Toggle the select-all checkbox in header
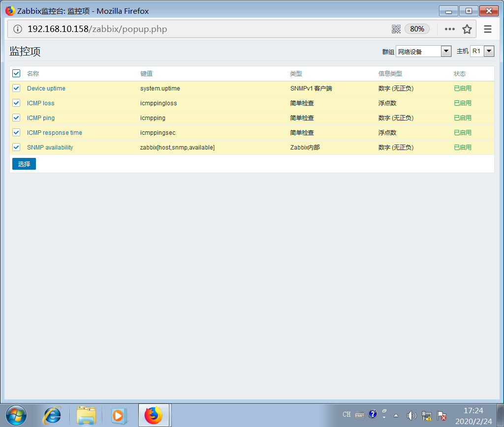Screen dimensions: 504x427 click(x=16, y=73)
